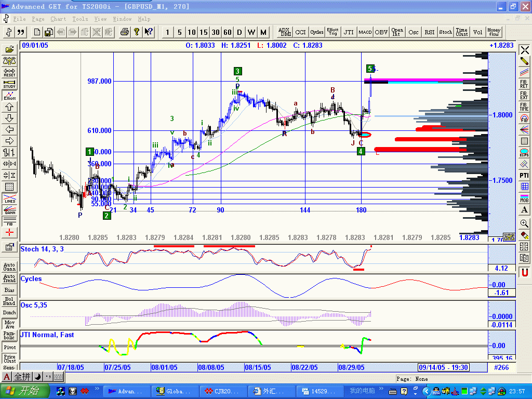Open the Window menu
The image size is (532, 399).
[122, 19]
